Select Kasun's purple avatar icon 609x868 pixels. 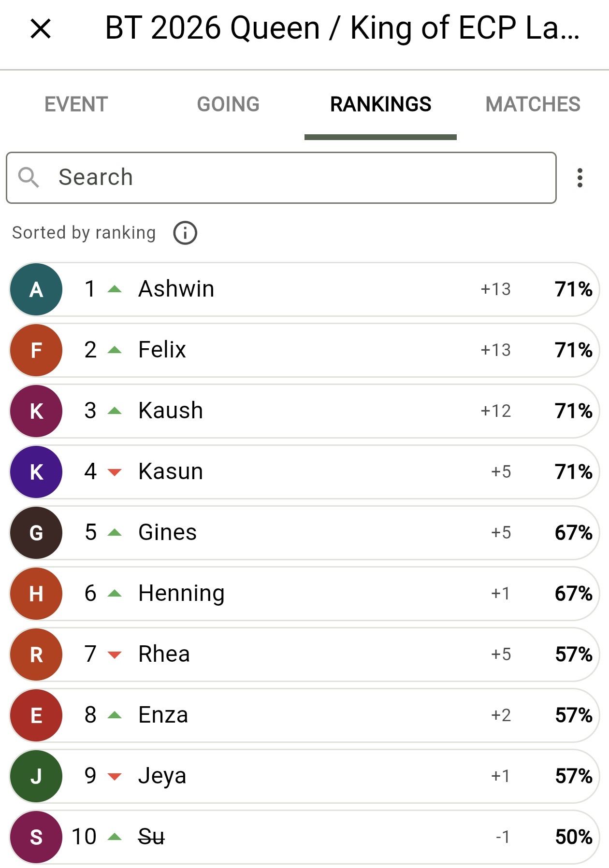coord(35,472)
